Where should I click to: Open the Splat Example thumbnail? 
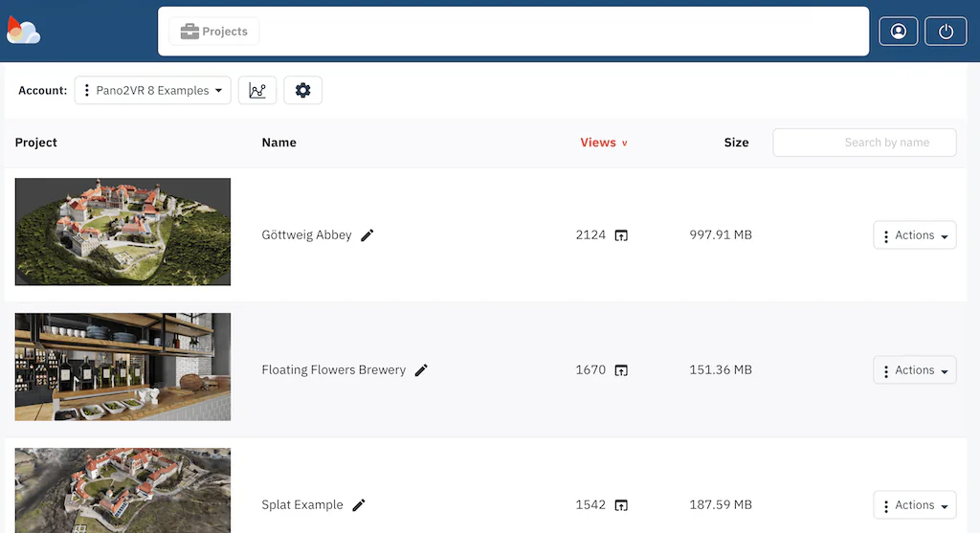pyautogui.click(x=122, y=491)
